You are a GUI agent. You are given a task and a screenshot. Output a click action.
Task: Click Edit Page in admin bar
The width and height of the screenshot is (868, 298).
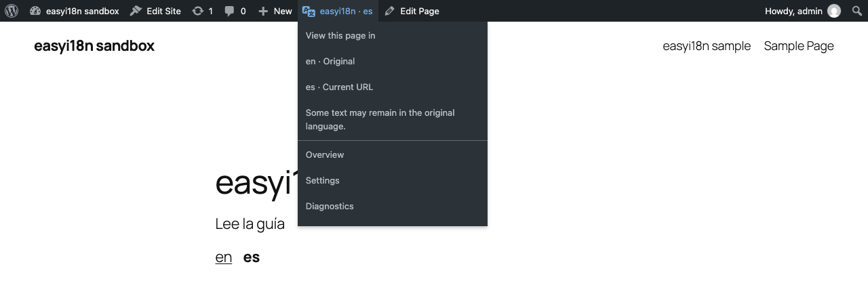point(412,11)
